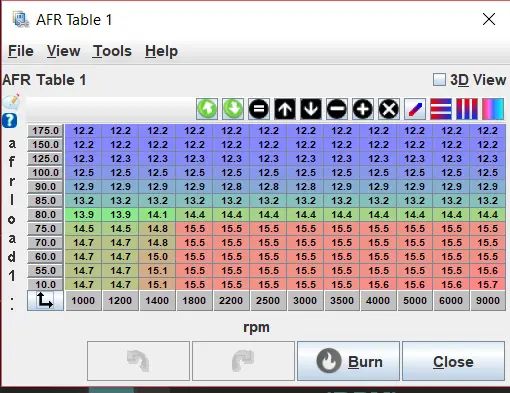Open the View menu
This screenshot has width=510, height=393.
(63, 51)
